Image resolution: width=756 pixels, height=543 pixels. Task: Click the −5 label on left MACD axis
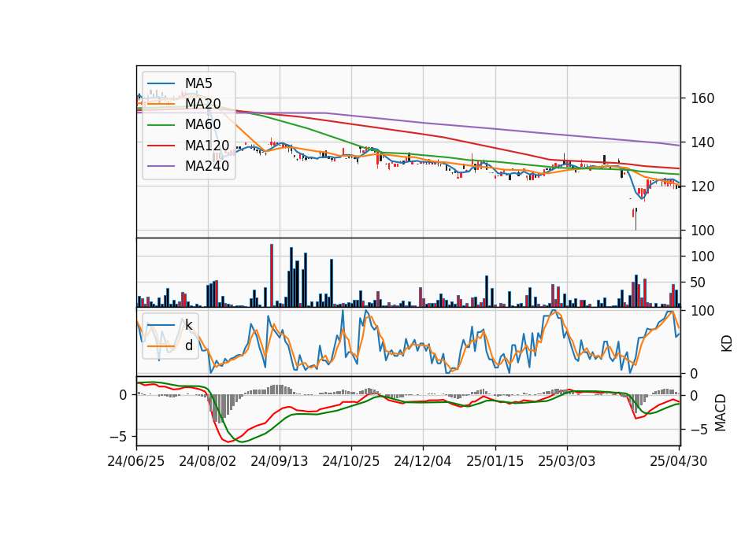tap(118, 437)
